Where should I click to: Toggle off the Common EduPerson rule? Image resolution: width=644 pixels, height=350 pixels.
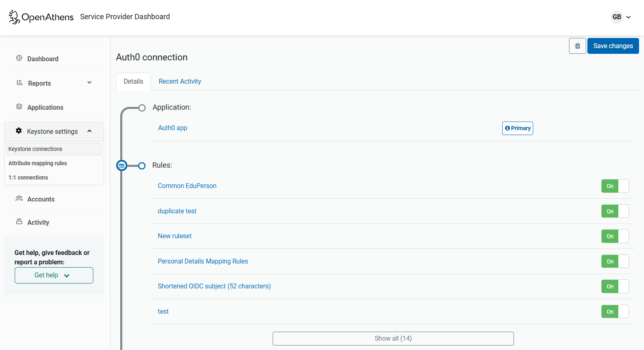615,186
